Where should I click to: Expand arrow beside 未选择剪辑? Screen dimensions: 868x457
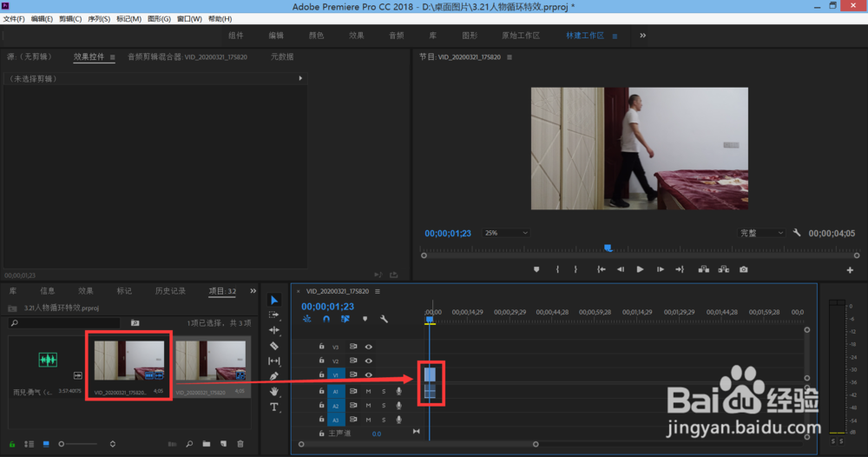[300, 79]
